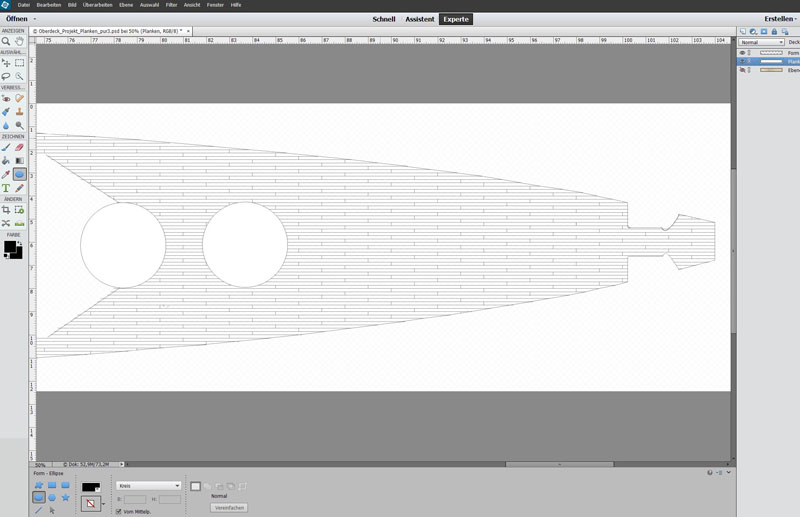Choose the Eraser tool
This screenshot has height=517, width=800.
(x=19, y=147)
